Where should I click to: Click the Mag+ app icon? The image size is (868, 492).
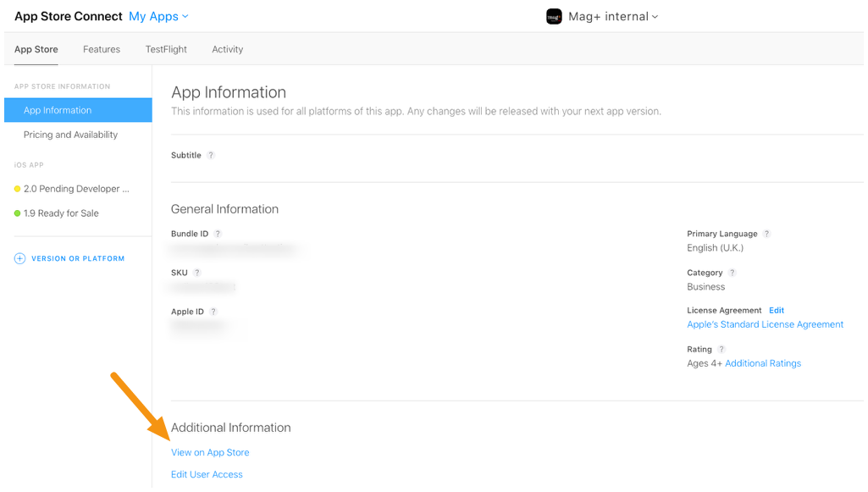(554, 17)
